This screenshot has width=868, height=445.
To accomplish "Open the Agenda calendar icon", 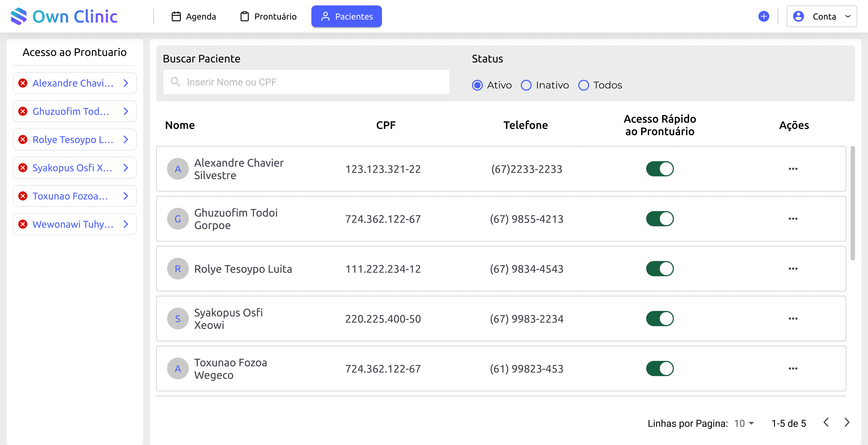I will pos(176,16).
